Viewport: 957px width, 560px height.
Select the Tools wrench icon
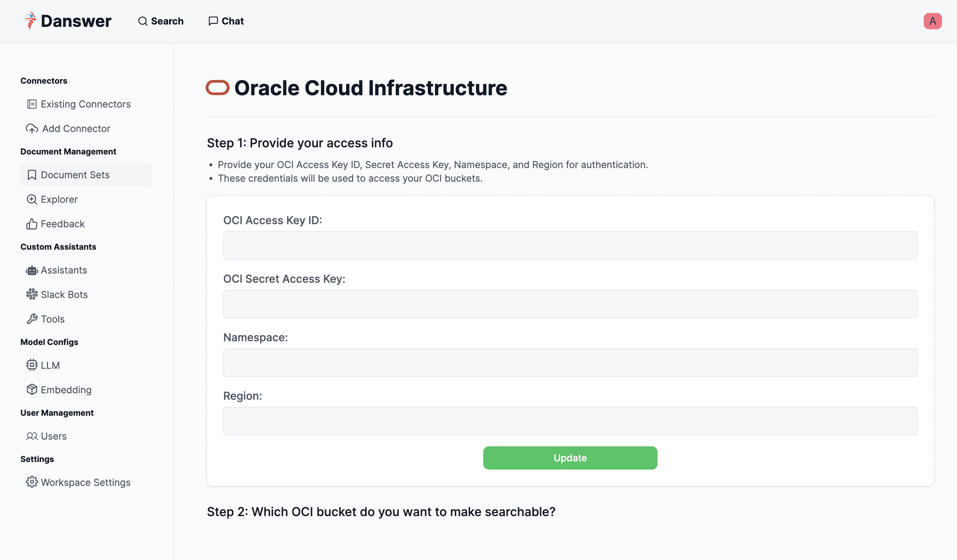(32, 319)
